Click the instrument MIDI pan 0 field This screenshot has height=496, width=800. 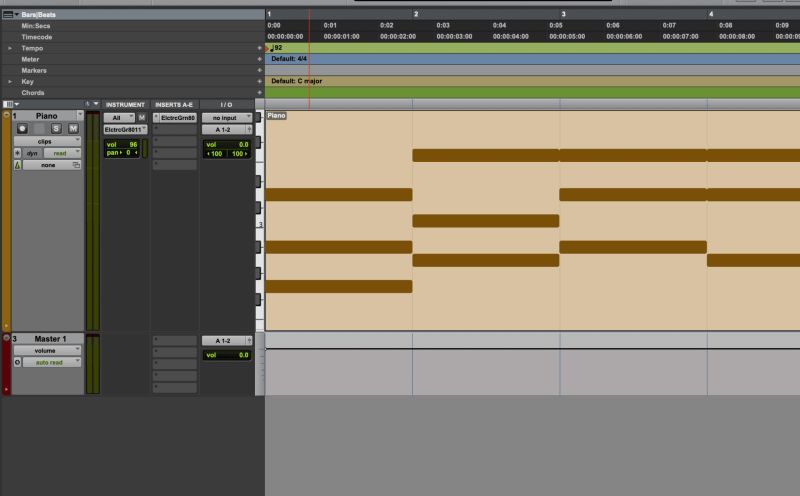122,153
